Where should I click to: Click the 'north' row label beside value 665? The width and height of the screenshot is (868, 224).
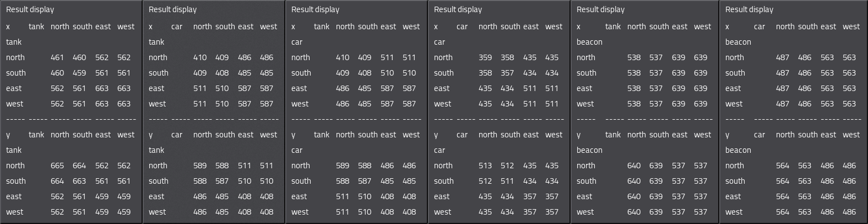coord(15,166)
